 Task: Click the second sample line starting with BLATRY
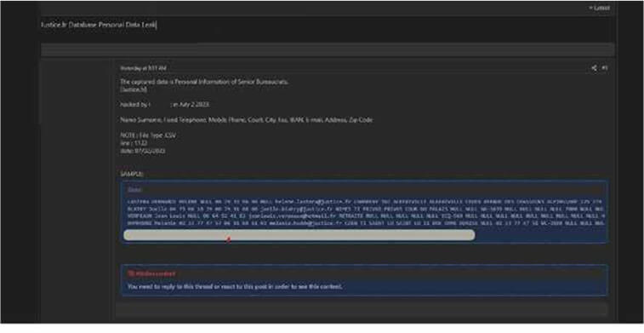(366, 209)
